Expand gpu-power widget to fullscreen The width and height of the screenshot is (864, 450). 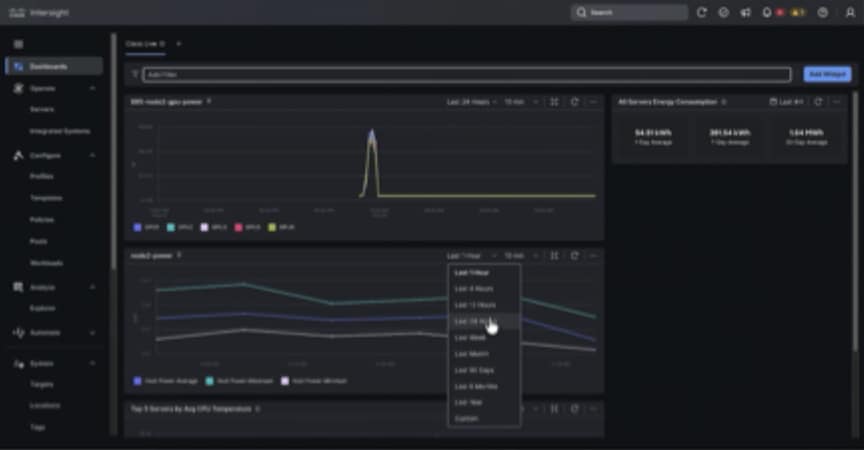click(x=554, y=102)
